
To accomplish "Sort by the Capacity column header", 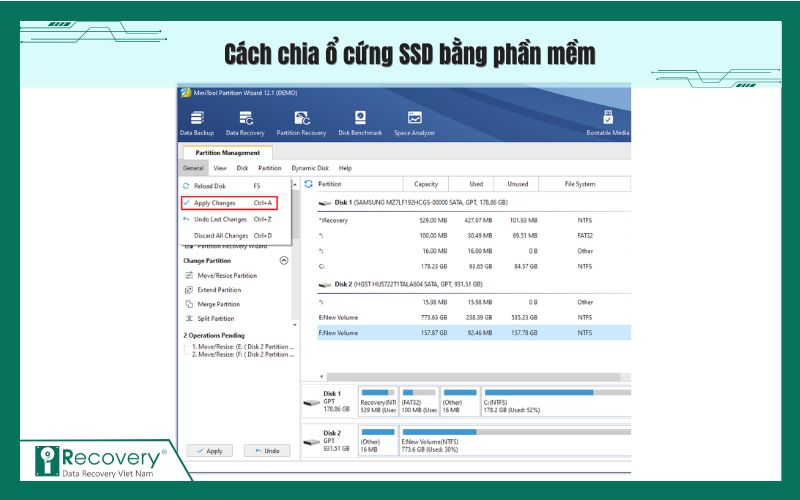I will [x=426, y=184].
